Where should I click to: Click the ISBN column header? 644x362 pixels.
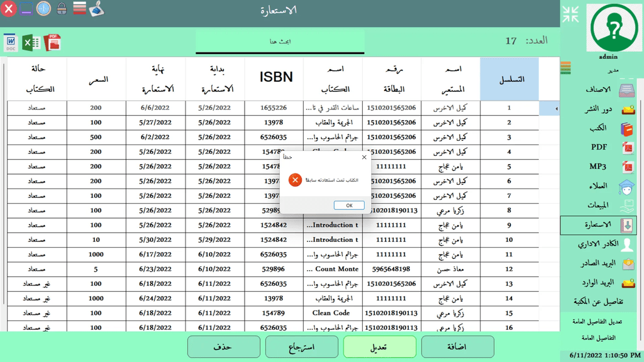274,79
